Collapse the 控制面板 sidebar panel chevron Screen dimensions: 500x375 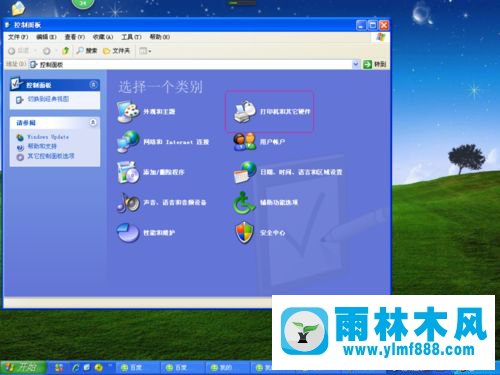coord(93,85)
